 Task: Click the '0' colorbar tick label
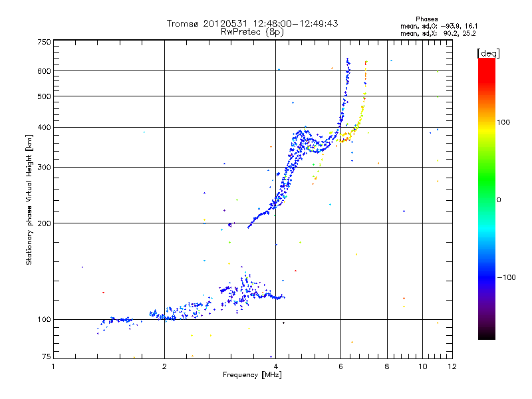[x=499, y=200]
